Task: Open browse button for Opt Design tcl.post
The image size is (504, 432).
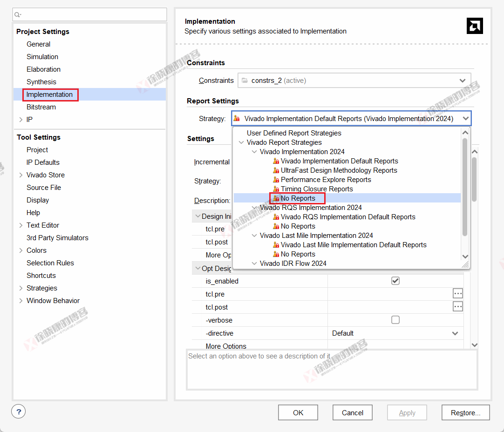Action: [x=458, y=307]
